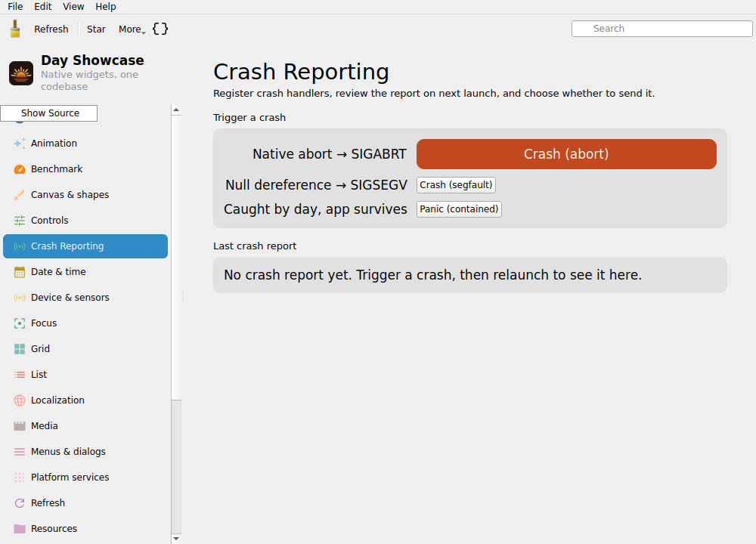Click the 'Day Showcase' title text
Viewport: 756px width, 544px height.
[92, 60]
